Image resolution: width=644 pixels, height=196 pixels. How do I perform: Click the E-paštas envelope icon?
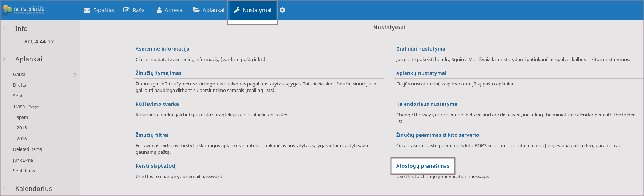point(87,10)
